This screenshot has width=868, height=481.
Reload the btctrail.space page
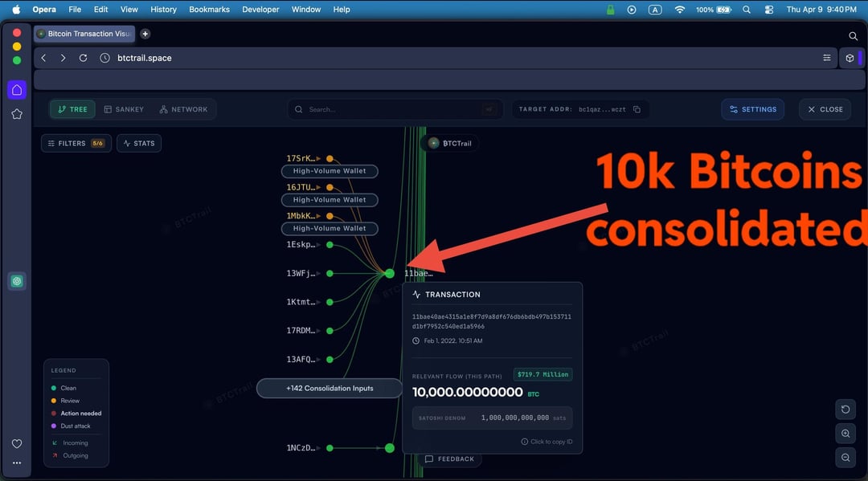point(83,59)
